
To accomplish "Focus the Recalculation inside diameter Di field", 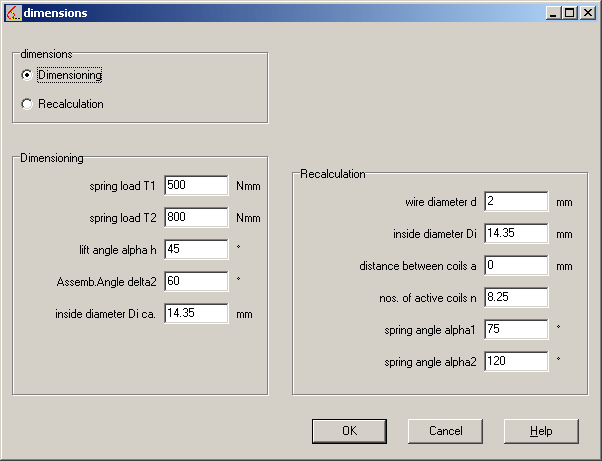I will 516,233.
